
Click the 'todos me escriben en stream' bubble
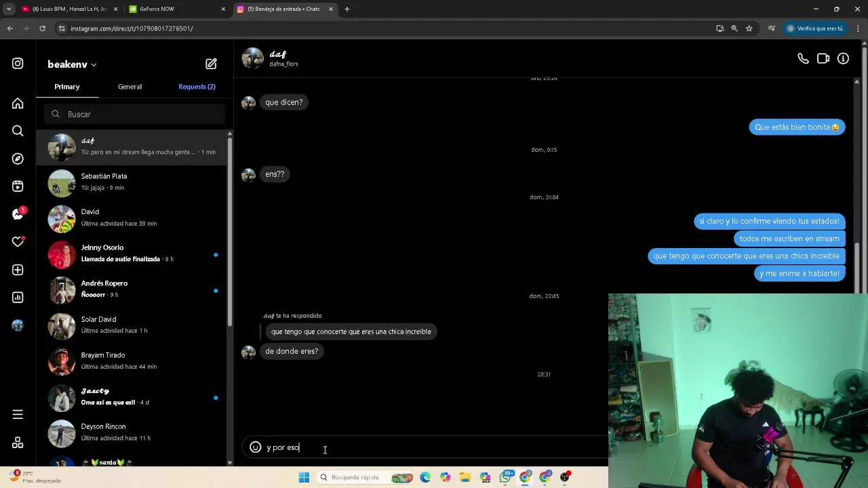pos(789,239)
